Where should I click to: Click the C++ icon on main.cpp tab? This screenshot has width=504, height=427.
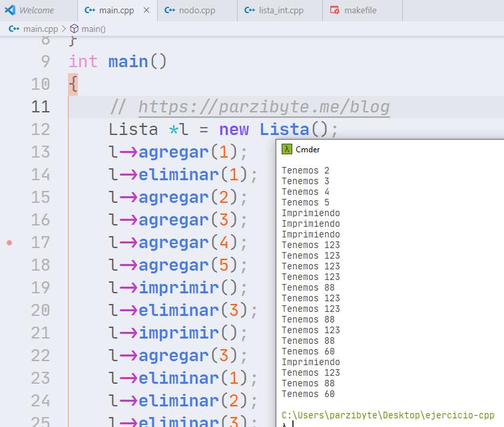coord(90,10)
